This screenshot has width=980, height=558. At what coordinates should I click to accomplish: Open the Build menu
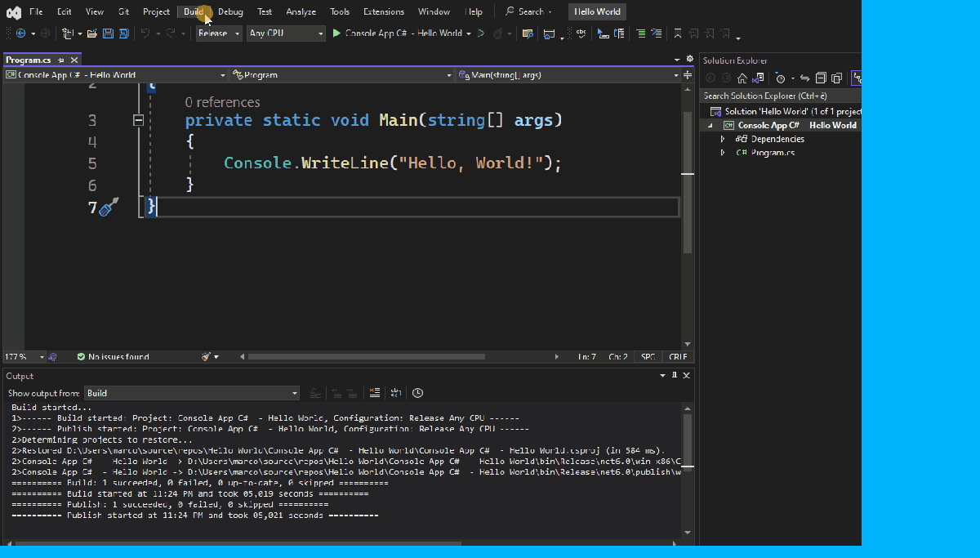point(194,11)
